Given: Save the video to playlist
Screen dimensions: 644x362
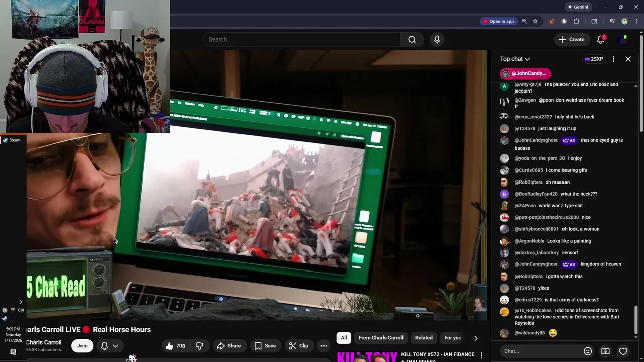Looking at the screenshot, I should [x=265, y=346].
